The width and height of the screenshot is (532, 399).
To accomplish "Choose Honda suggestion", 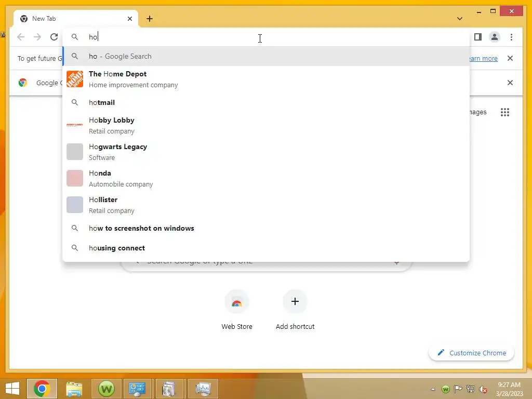I will pos(267,179).
